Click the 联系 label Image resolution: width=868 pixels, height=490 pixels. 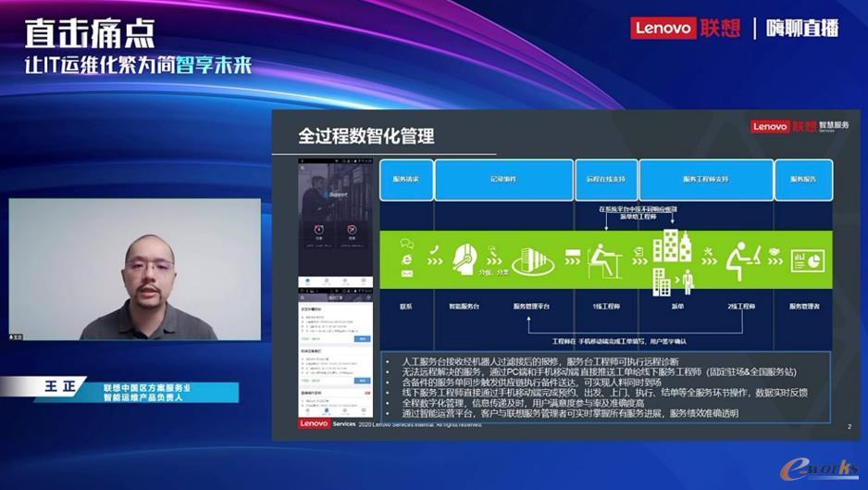coord(406,306)
